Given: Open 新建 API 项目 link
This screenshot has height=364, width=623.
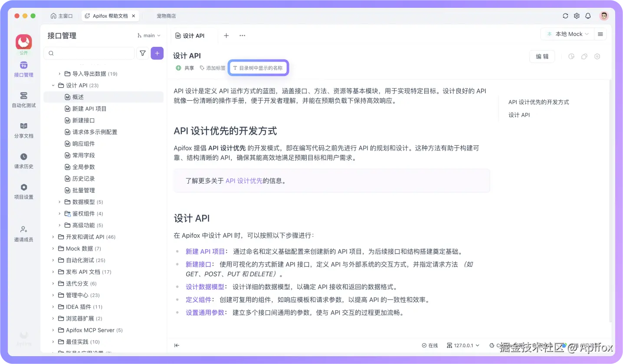Looking at the screenshot, I should (205, 251).
